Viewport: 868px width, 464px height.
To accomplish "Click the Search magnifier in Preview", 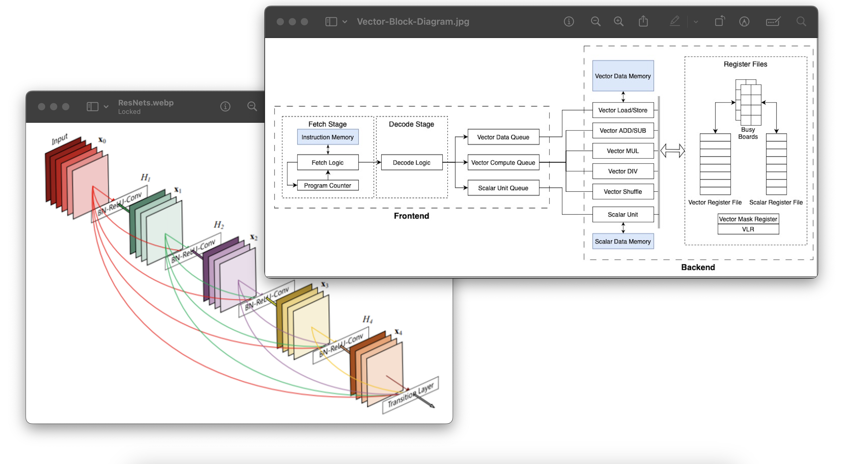I will coord(801,22).
